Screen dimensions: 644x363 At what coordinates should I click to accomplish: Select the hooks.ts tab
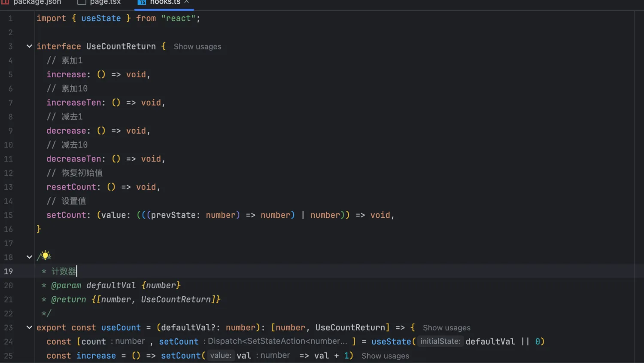[164, 3]
